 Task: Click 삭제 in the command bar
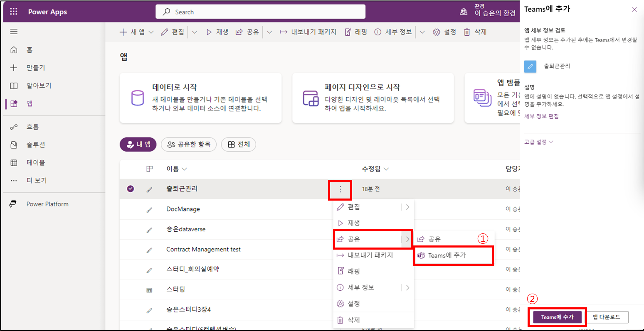[475, 32]
